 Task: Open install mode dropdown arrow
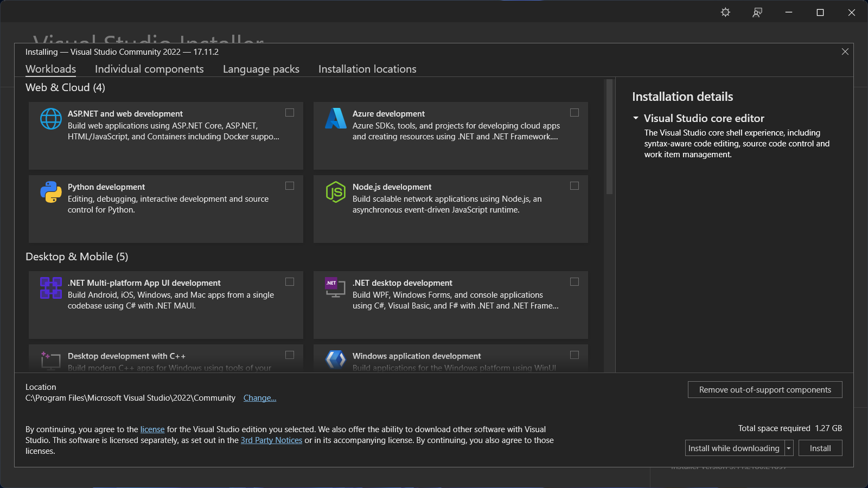point(789,448)
